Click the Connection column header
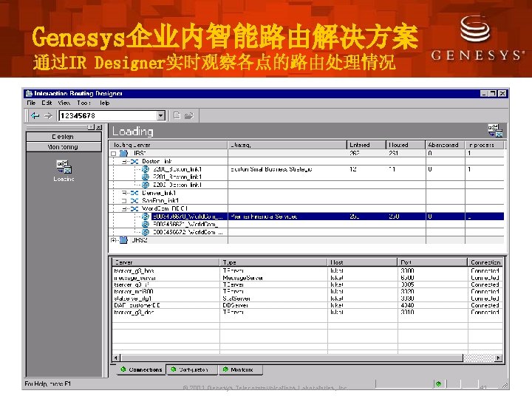This screenshot has height=399, width=532. pyautogui.click(x=485, y=262)
